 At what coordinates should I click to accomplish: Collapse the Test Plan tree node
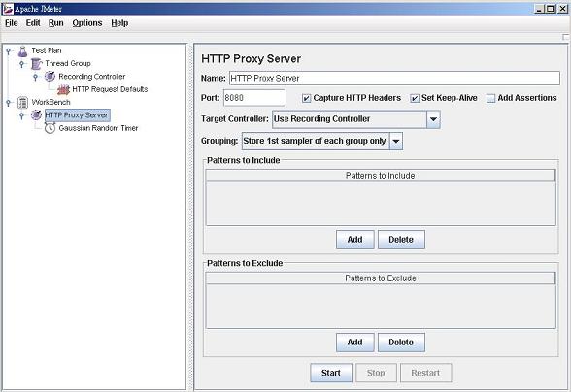[9, 51]
